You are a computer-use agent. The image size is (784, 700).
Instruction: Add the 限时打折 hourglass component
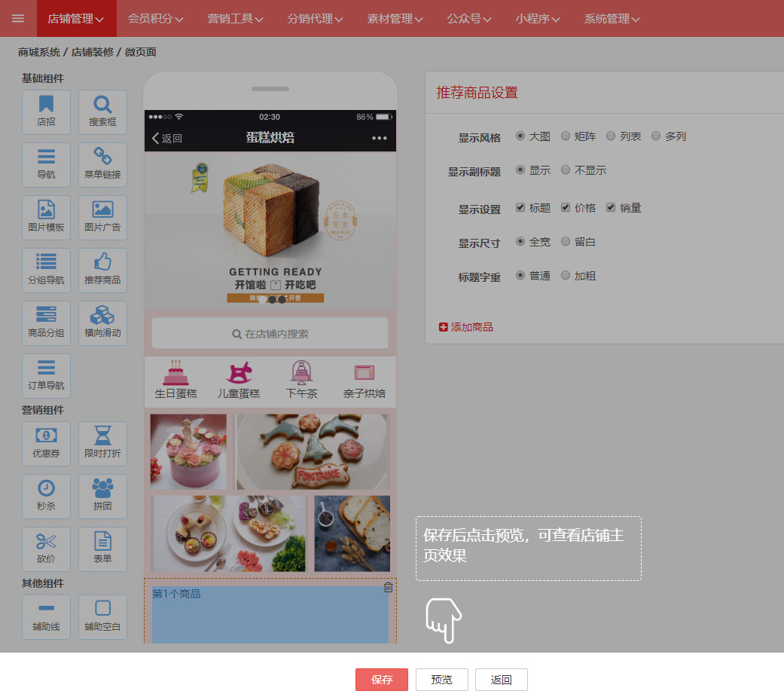point(102,444)
